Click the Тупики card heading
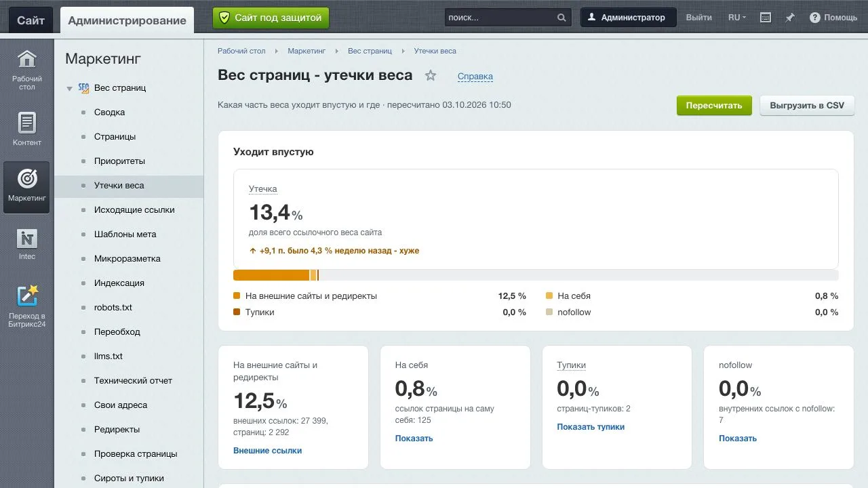Image resolution: width=868 pixels, height=488 pixels. pyautogui.click(x=571, y=365)
